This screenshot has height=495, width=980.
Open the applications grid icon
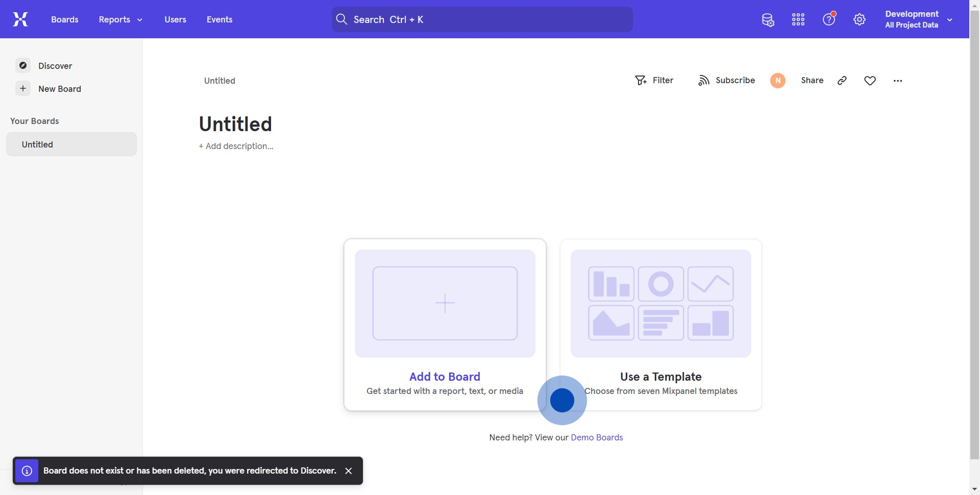click(798, 20)
